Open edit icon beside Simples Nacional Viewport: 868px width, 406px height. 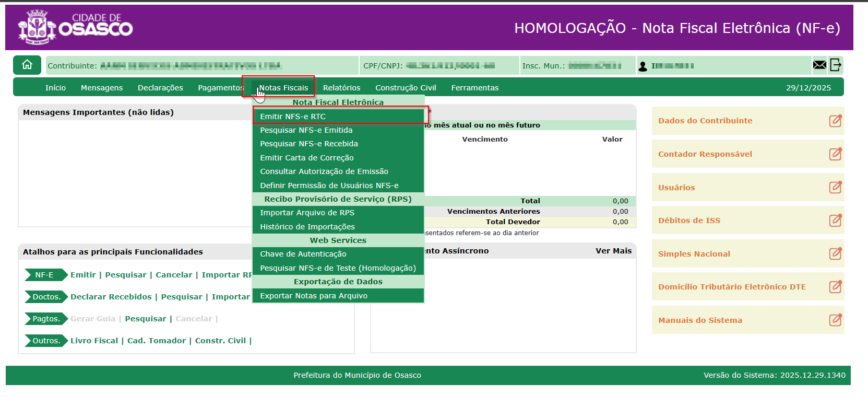click(x=835, y=254)
